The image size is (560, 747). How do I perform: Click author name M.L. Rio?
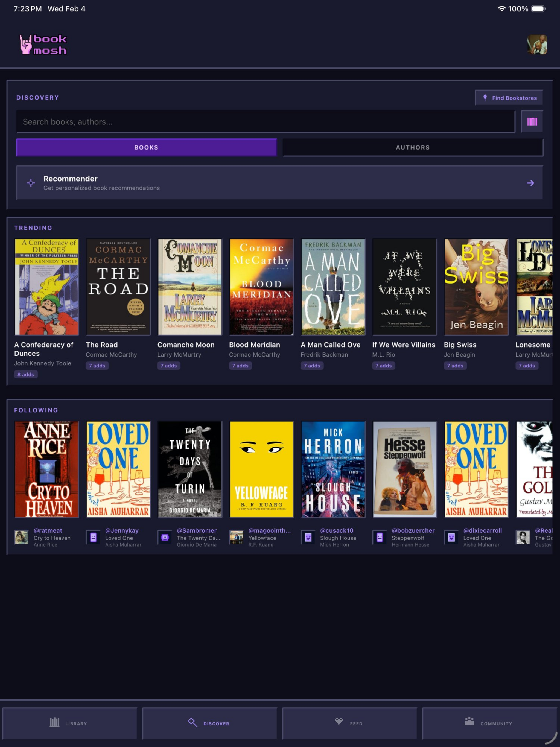[x=383, y=355]
